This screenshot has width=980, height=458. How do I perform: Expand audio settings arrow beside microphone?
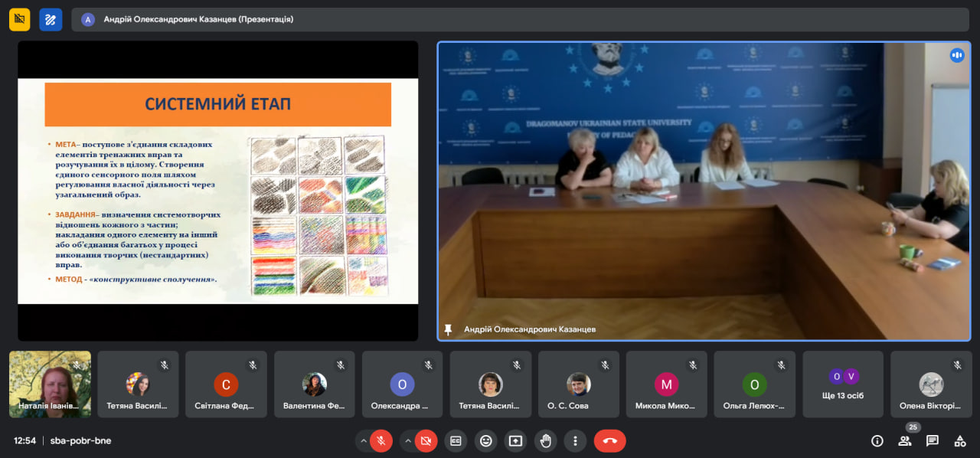point(362,440)
